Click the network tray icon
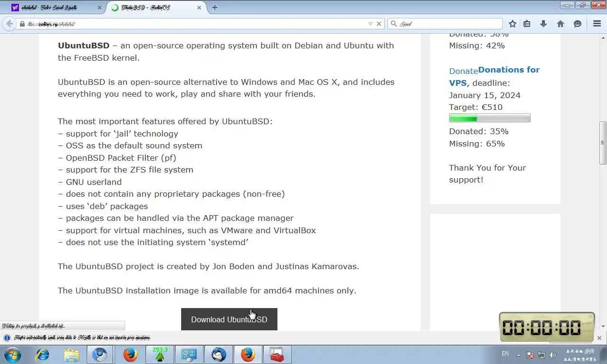Viewport: 607px width, 364px height. [x=541, y=355]
